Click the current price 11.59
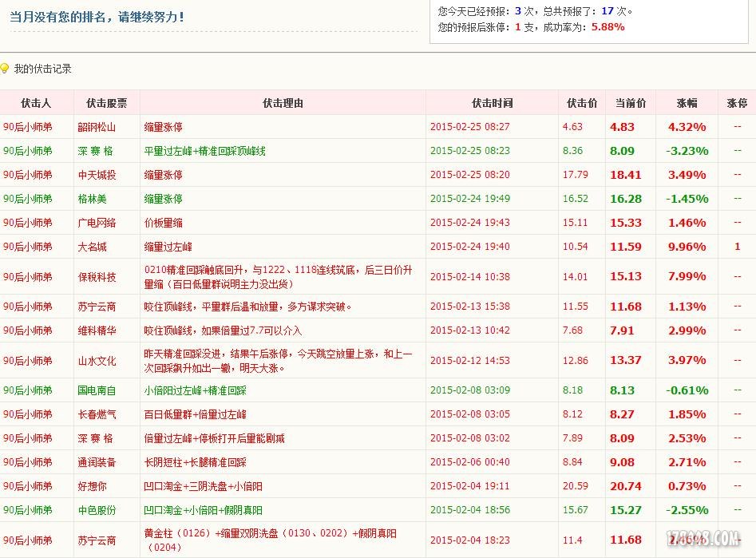This screenshot has height=558, width=756. (x=626, y=247)
